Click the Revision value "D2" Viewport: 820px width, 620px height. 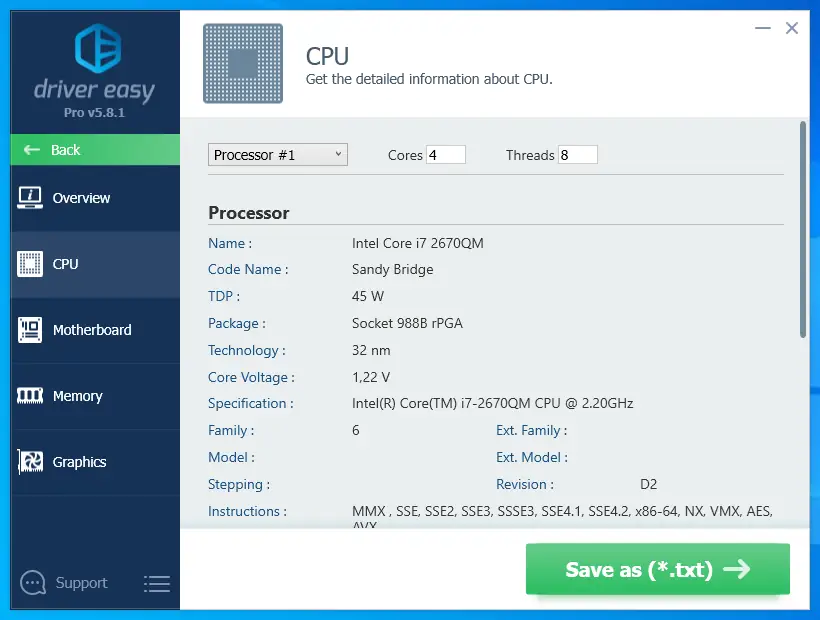coord(648,484)
